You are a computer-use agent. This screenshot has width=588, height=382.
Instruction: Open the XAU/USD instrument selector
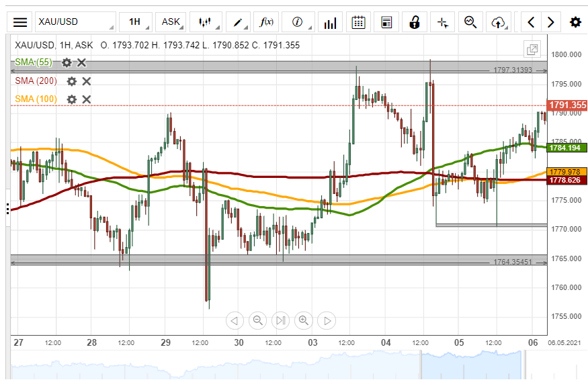pyautogui.click(x=75, y=22)
